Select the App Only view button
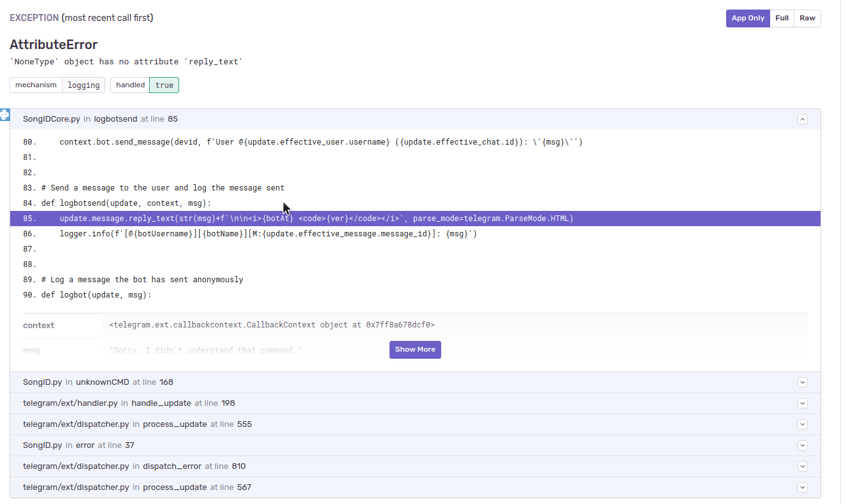846x504 pixels. coord(748,18)
